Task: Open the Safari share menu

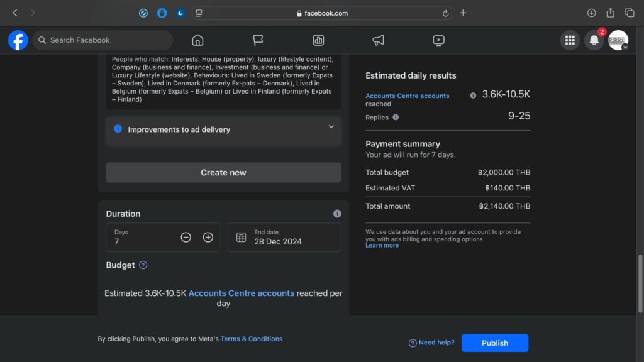Action: [610, 13]
